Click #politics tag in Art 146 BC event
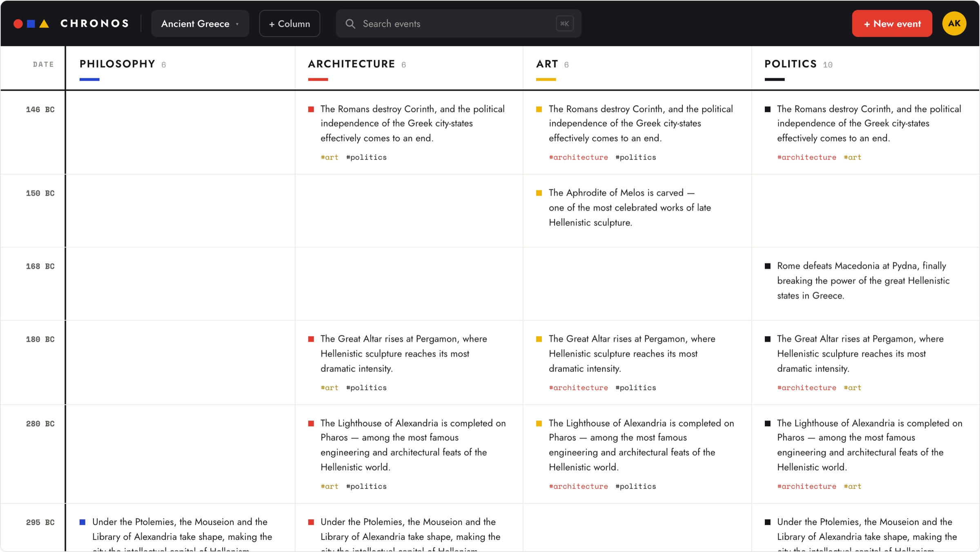Screen dimensions: 980x552 point(636,157)
